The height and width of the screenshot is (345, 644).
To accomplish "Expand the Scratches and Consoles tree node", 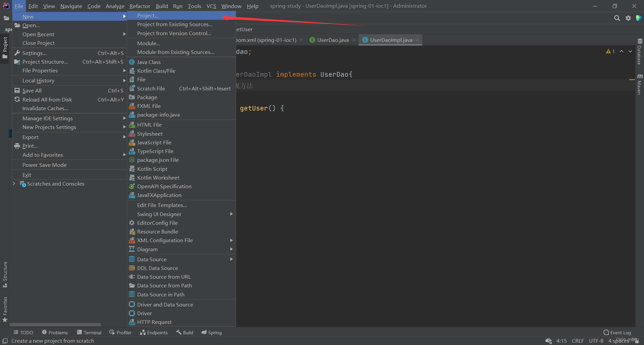I will tap(14, 184).
